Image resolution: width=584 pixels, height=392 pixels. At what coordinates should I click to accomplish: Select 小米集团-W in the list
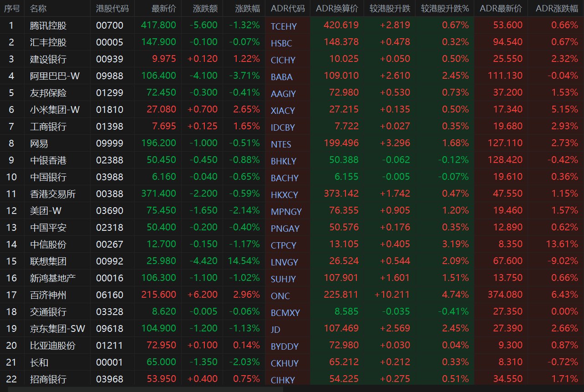[55, 110]
